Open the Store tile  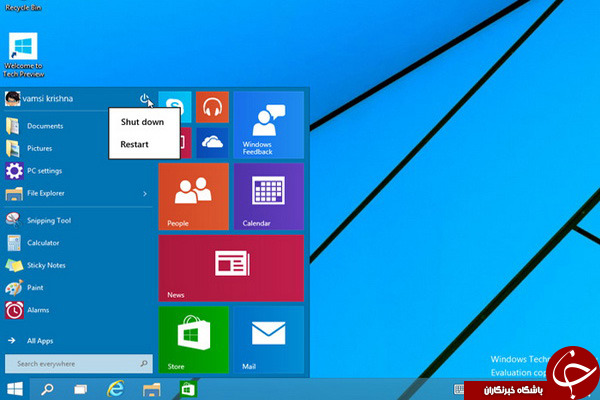pos(194,340)
